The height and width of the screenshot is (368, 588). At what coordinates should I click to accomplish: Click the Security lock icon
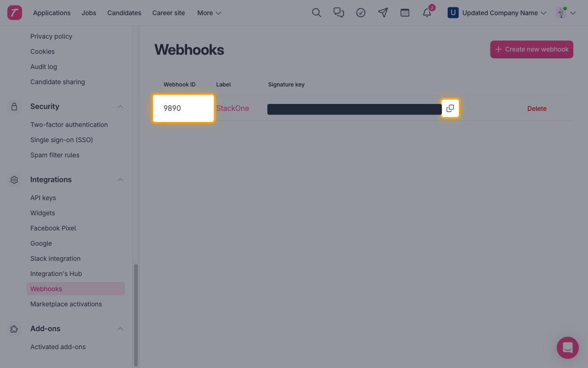14,107
